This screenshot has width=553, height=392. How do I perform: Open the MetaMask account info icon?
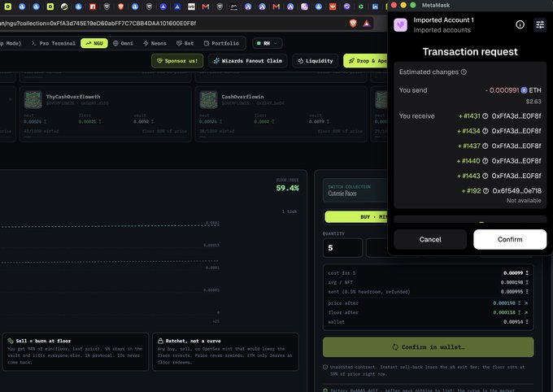pyautogui.click(x=520, y=24)
